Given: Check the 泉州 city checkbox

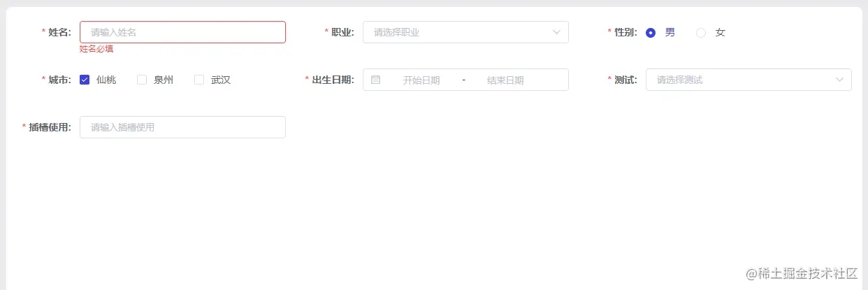Looking at the screenshot, I should [x=142, y=80].
